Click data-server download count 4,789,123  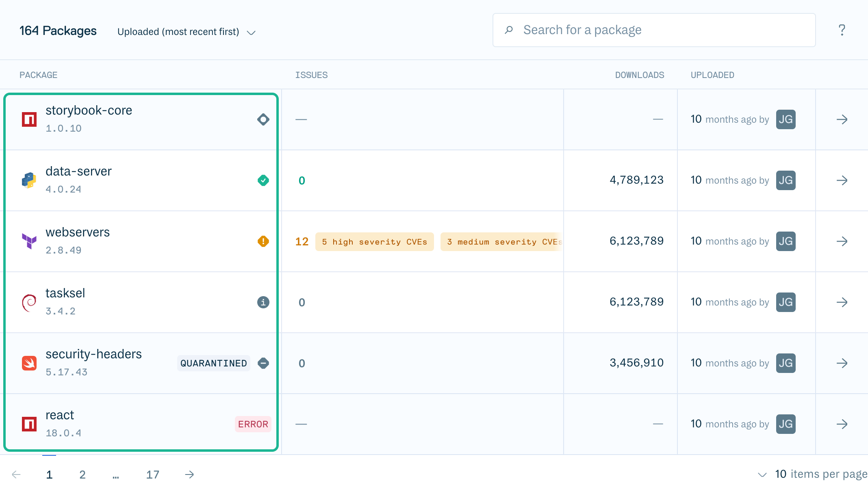pyautogui.click(x=637, y=180)
